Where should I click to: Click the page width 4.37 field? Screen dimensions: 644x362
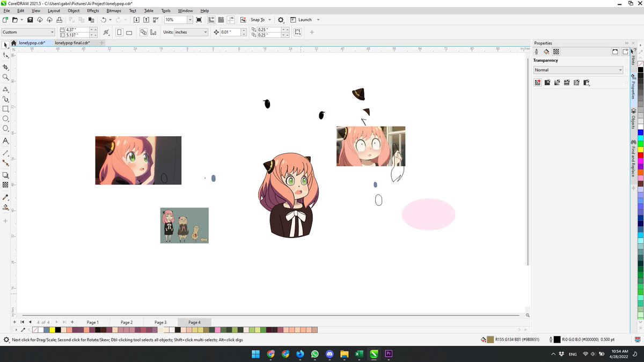pos(78,29)
